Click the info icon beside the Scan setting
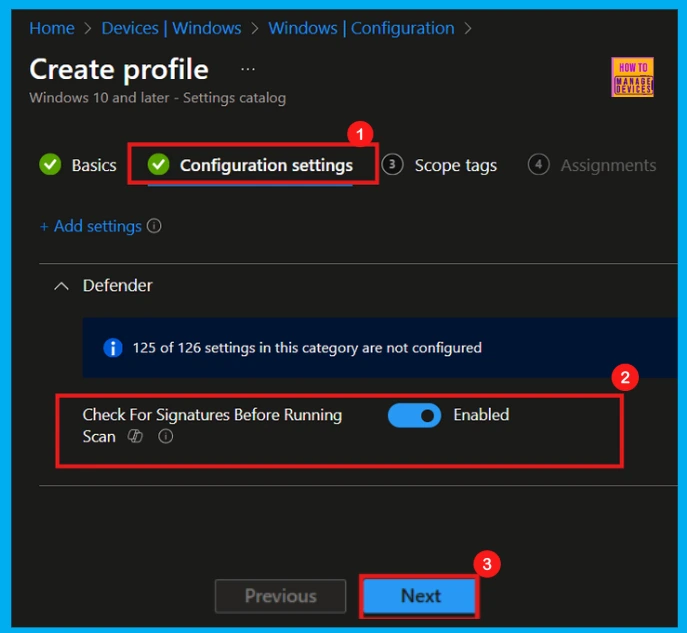This screenshot has height=633, width=687. [x=166, y=436]
